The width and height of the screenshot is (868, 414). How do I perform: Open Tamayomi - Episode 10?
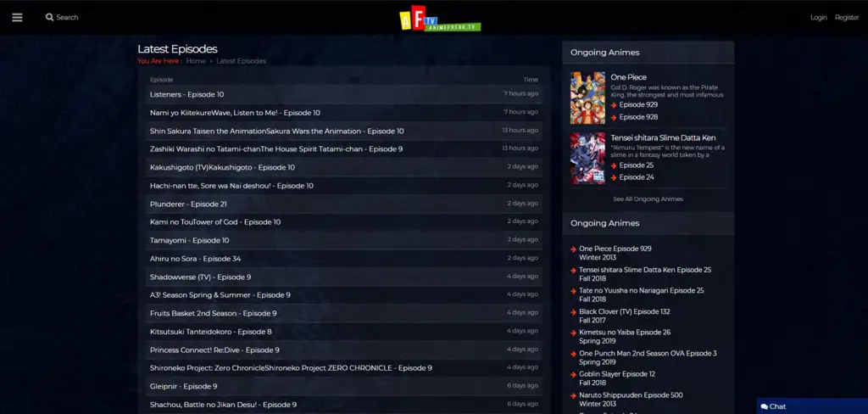click(189, 240)
